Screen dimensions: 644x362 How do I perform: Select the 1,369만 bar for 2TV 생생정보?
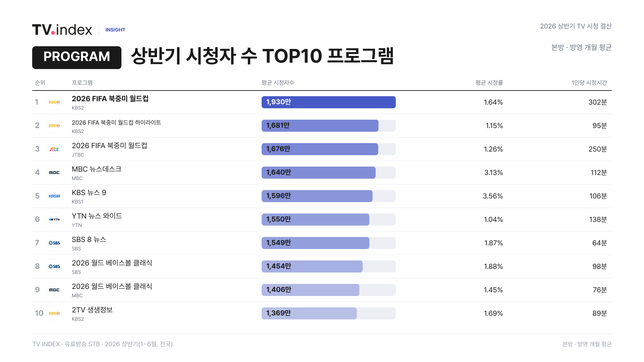pos(309,313)
